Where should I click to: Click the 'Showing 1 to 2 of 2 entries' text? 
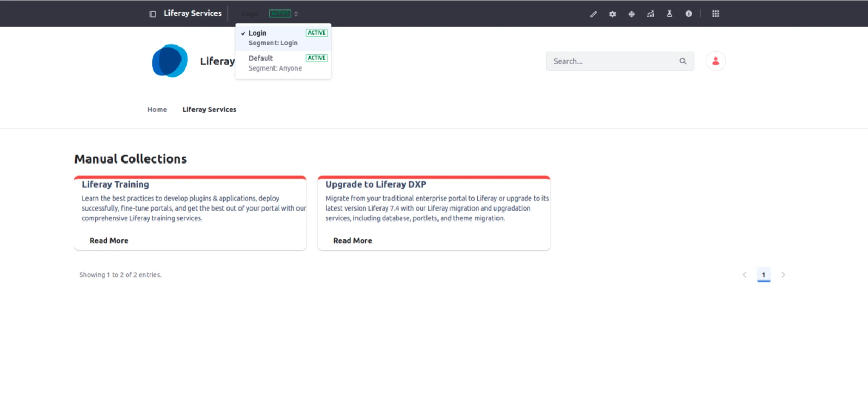pyautogui.click(x=120, y=275)
